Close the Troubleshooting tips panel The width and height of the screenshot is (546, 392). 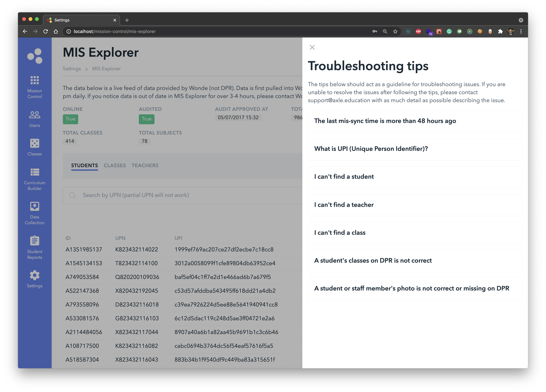pos(312,47)
